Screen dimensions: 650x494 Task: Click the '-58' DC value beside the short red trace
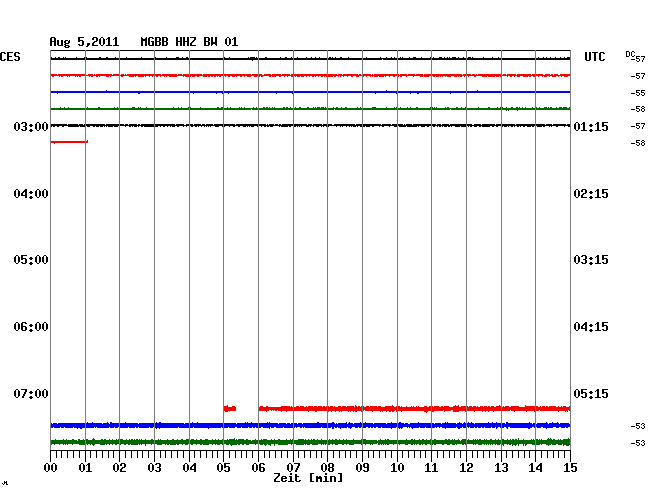click(x=638, y=143)
